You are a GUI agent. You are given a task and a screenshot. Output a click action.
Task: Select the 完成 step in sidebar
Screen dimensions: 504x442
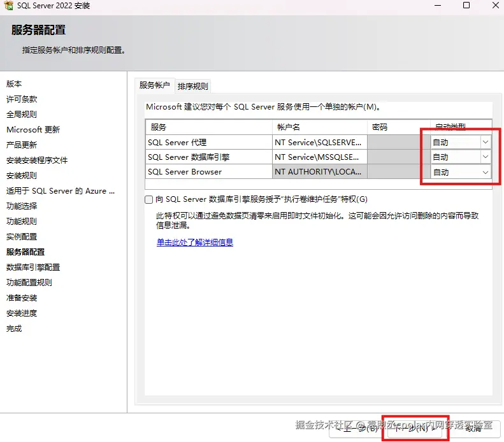pyautogui.click(x=14, y=329)
